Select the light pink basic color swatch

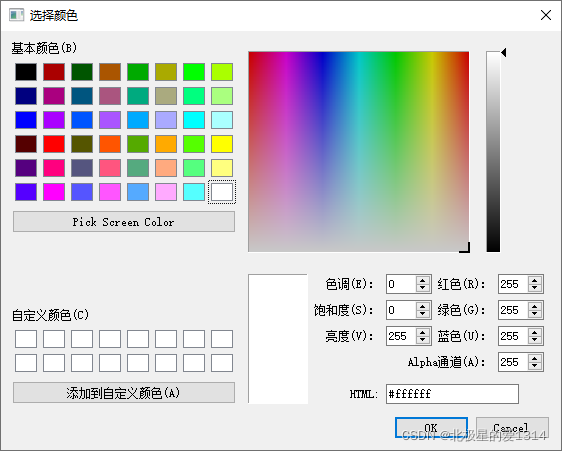166,192
